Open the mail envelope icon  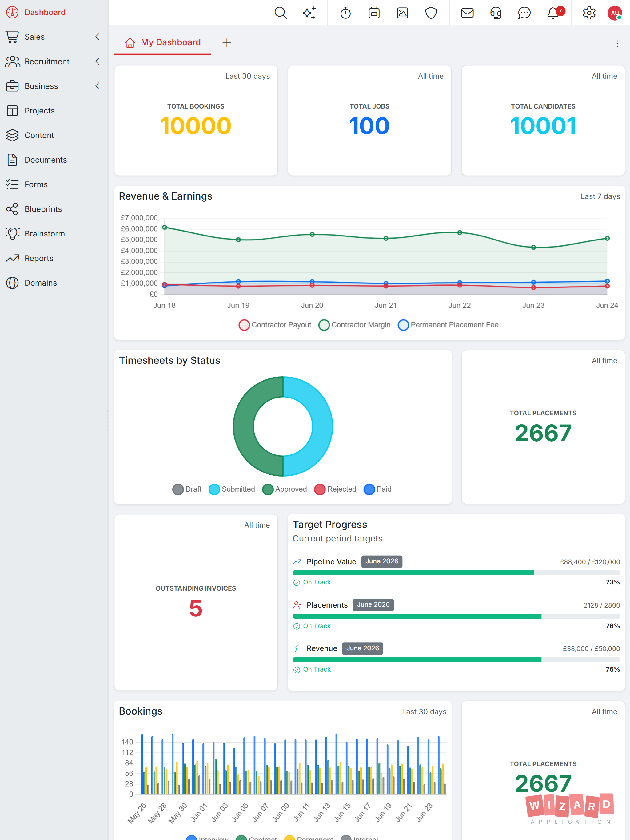point(467,13)
